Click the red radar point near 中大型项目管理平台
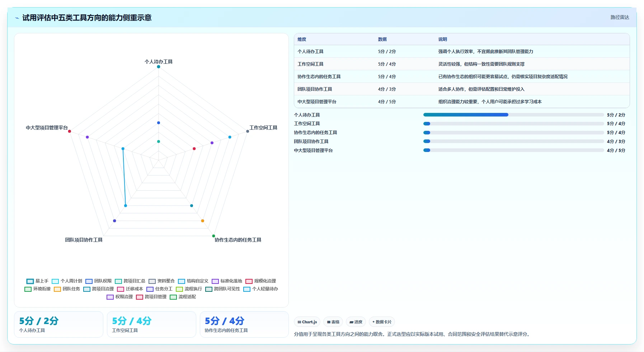The image size is (644, 352). 70,131
